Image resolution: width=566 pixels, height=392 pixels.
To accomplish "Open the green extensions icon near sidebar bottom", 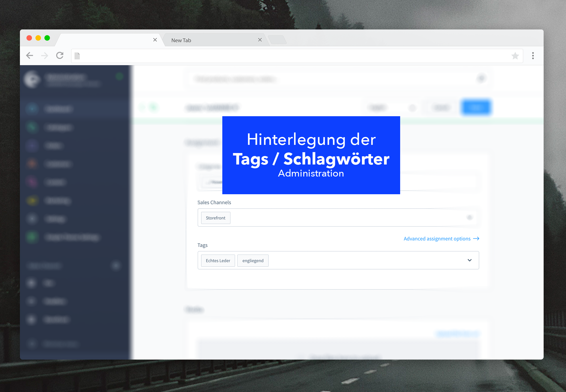I will point(32,237).
